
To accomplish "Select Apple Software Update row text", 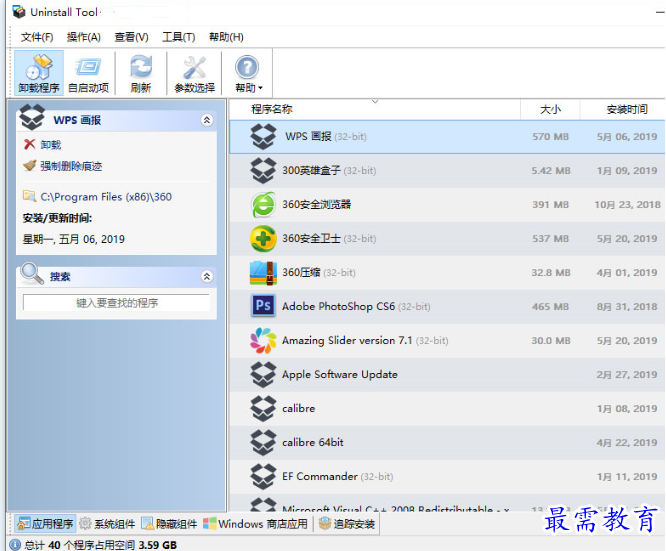I will (340, 374).
